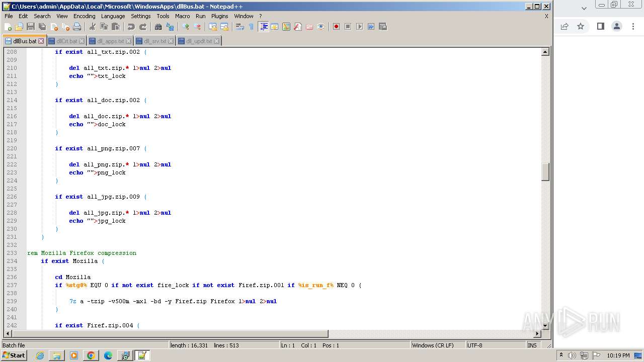The image size is (644, 362).
Task: Click the Print toolbar icon
Action: tap(77, 27)
